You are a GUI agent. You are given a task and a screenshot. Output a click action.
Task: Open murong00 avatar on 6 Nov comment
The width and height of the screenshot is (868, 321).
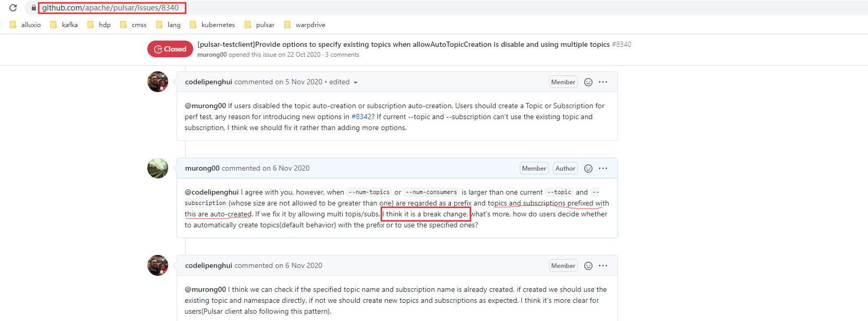pos(158,168)
